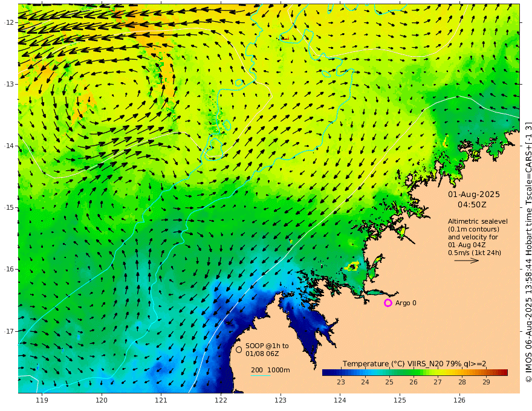Click the latitude -12 axis label
Image resolution: width=532 pixels, height=411 pixels.
click(9, 22)
